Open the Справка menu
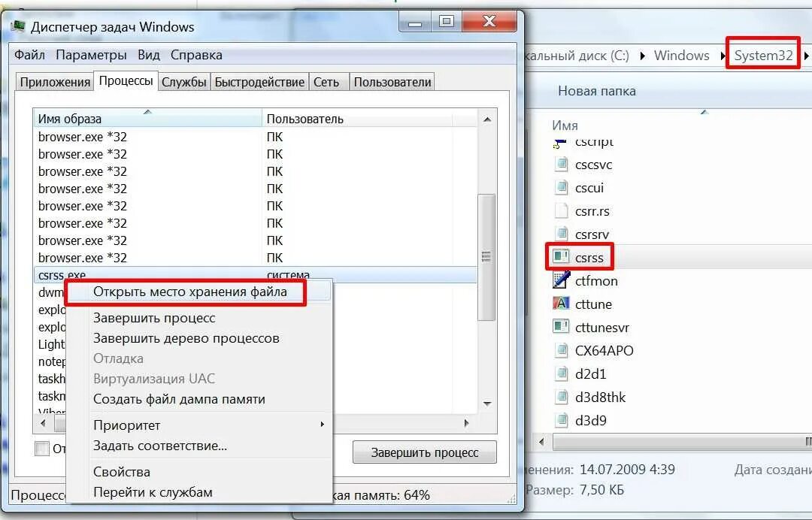The image size is (812, 520). point(196,55)
